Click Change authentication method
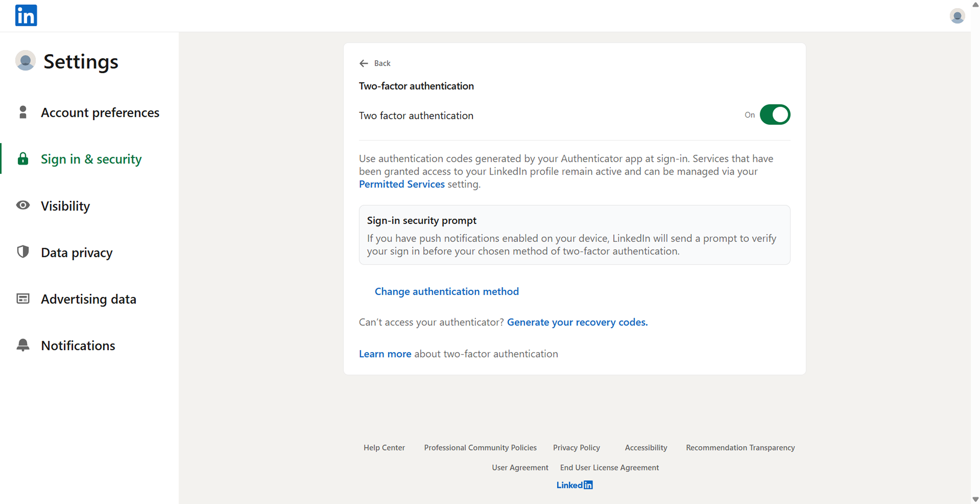 (x=447, y=291)
